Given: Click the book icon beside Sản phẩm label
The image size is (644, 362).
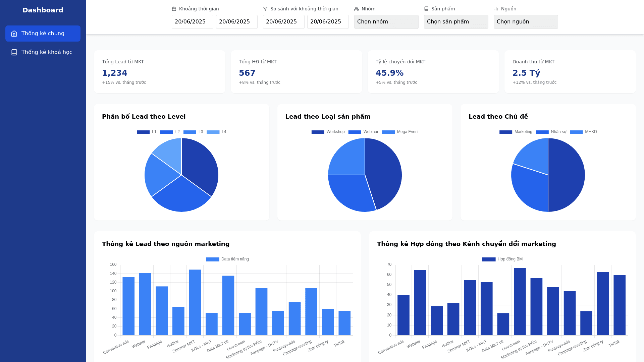Looking at the screenshot, I should pyautogui.click(x=426, y=9).
